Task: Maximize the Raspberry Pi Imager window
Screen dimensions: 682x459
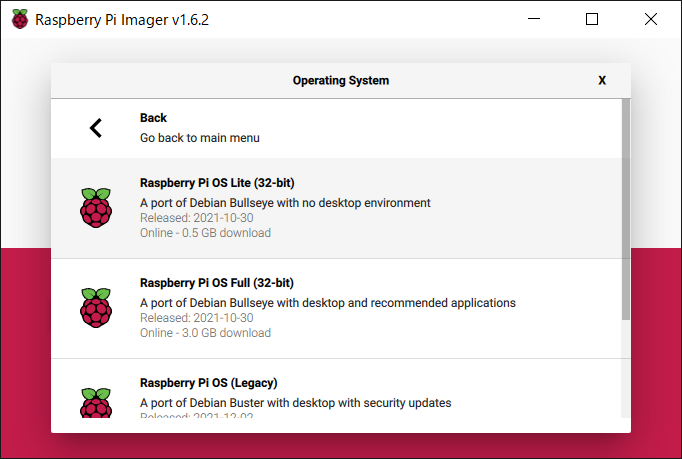Action: point(592,19)
